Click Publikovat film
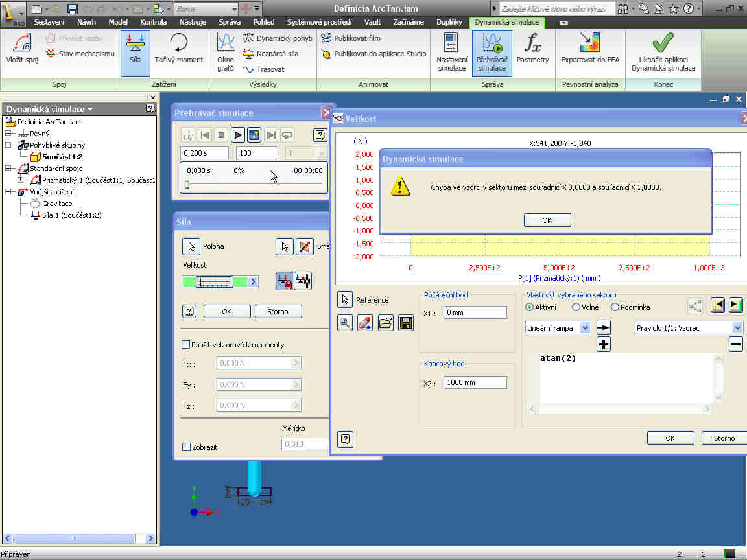Viewport: 747px width, 560px height. (x=351, y=38)
